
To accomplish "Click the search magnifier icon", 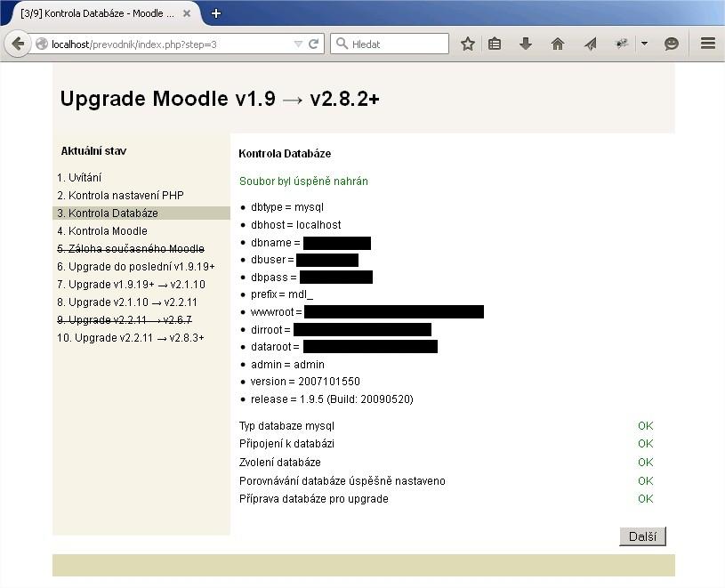I will [x=342, y=44].
